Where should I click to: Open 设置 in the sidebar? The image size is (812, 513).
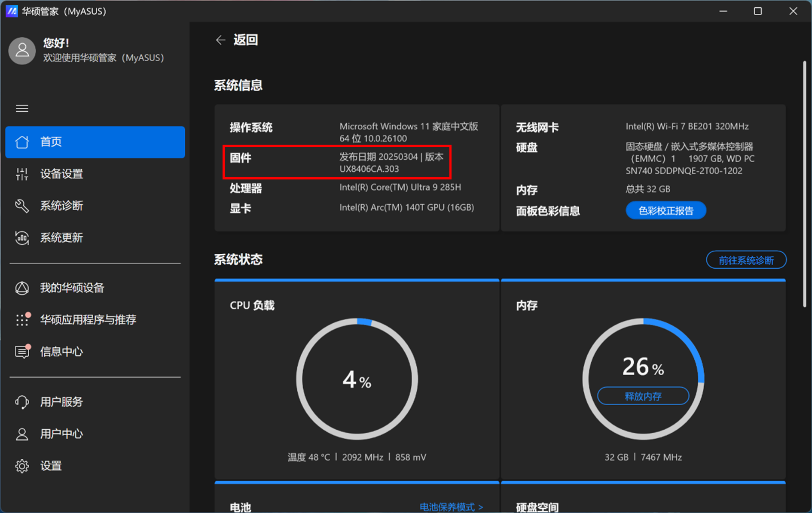tap(95, 466)
